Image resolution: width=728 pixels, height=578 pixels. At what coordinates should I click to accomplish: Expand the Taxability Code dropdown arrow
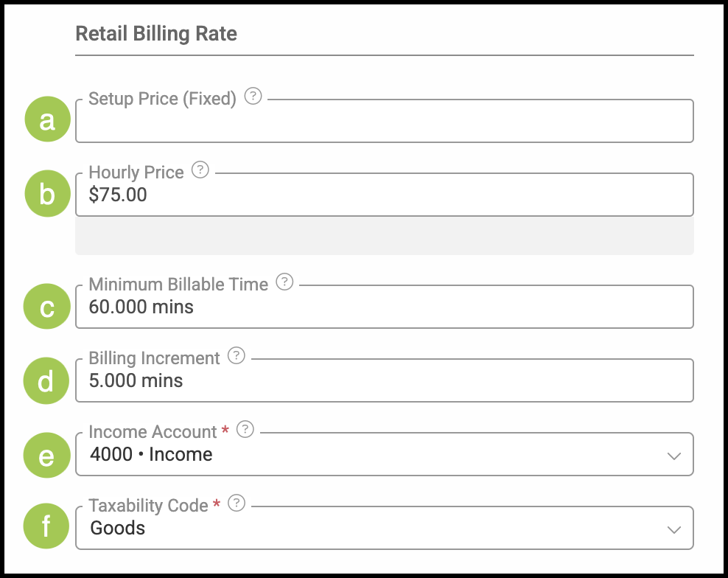pos(673,529)
